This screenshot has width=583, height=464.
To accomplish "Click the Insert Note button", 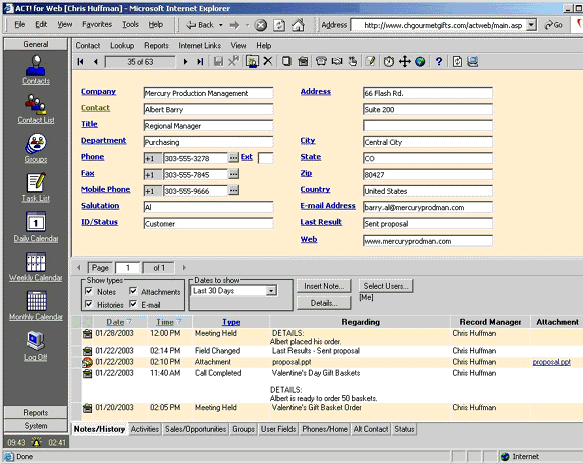I will (324, 286).
